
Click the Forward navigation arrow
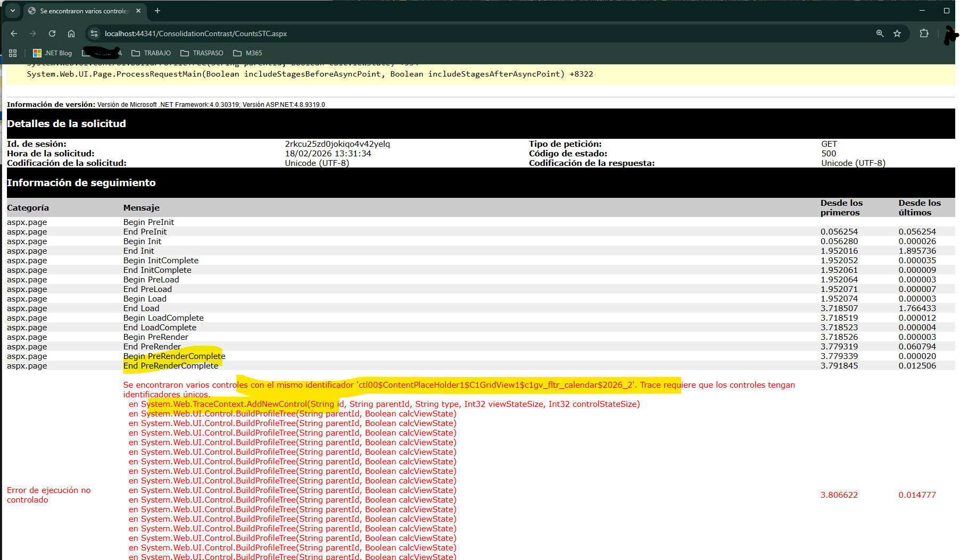pyautogui.click(x=33, y=34)
